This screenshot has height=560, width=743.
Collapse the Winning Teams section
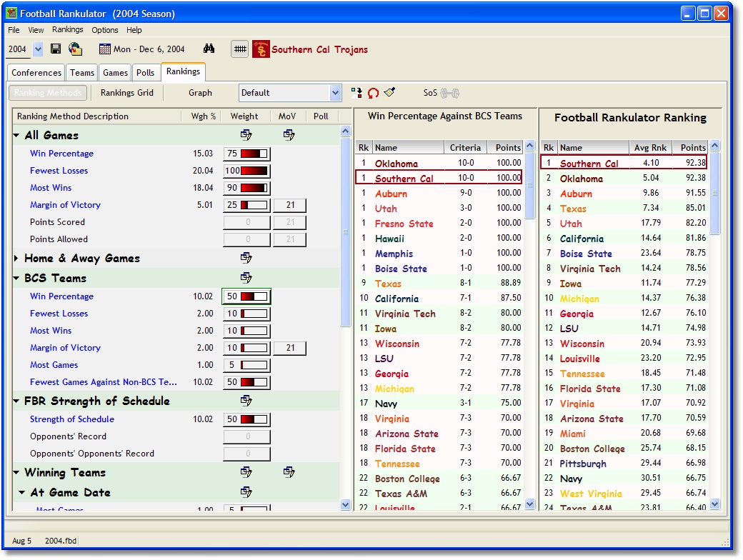[16, 472]
